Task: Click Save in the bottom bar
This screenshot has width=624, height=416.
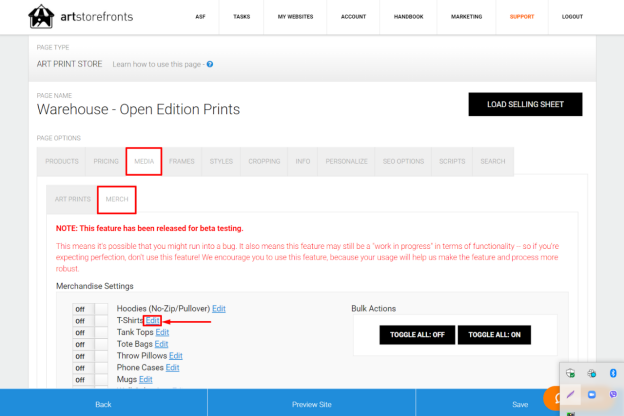Action: [x=520, y=404]
